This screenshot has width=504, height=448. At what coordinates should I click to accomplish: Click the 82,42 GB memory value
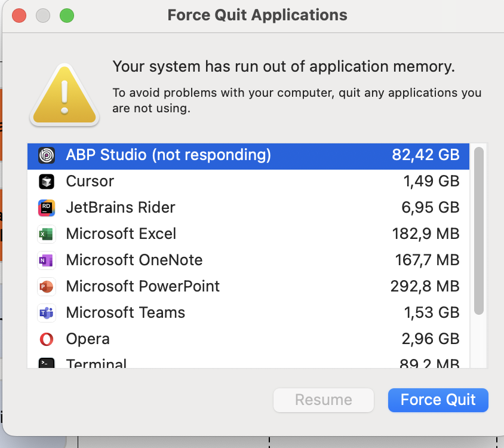pos(425,155)
